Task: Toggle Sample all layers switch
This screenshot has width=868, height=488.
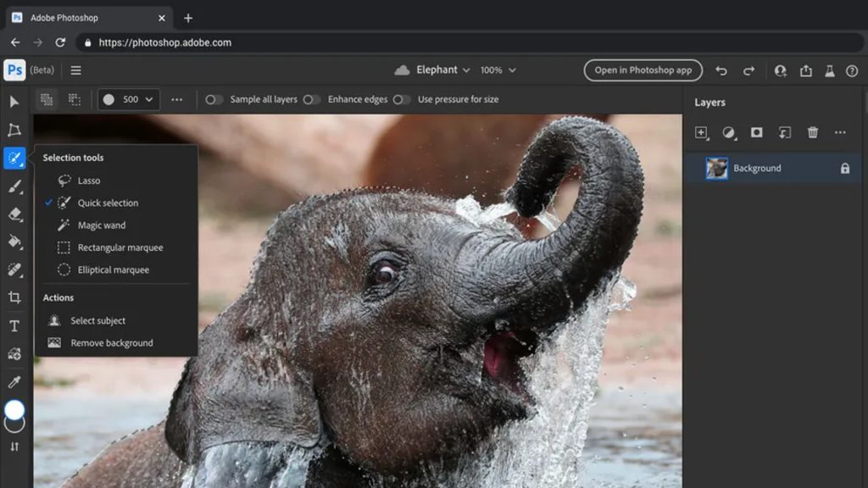Action: 214,99
